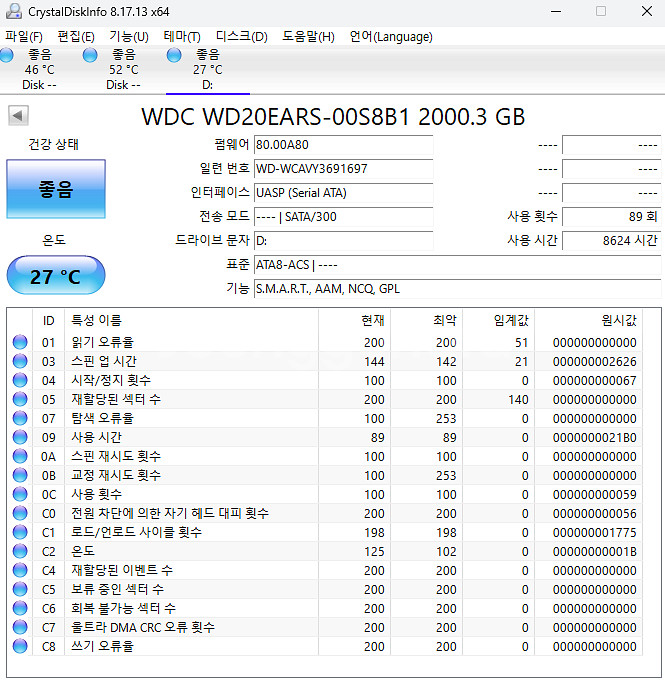
Task: Click the 원시값 column header
Action: click(589, 321)
